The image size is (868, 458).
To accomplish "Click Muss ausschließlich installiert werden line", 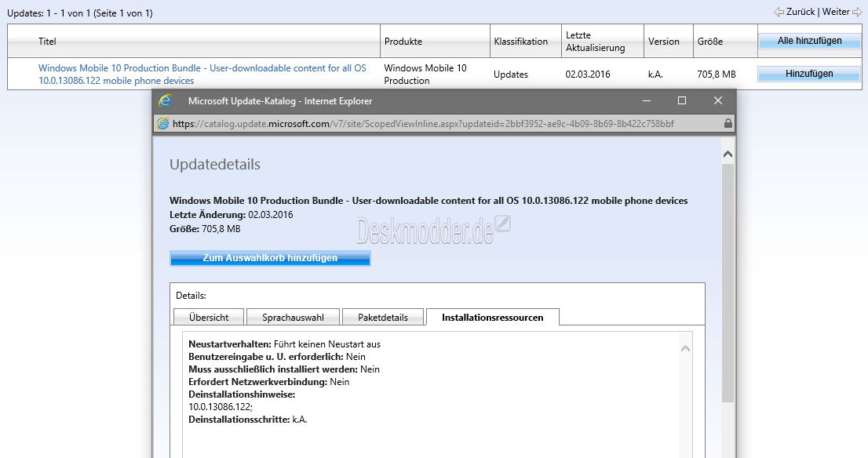I will pos(284,369).
